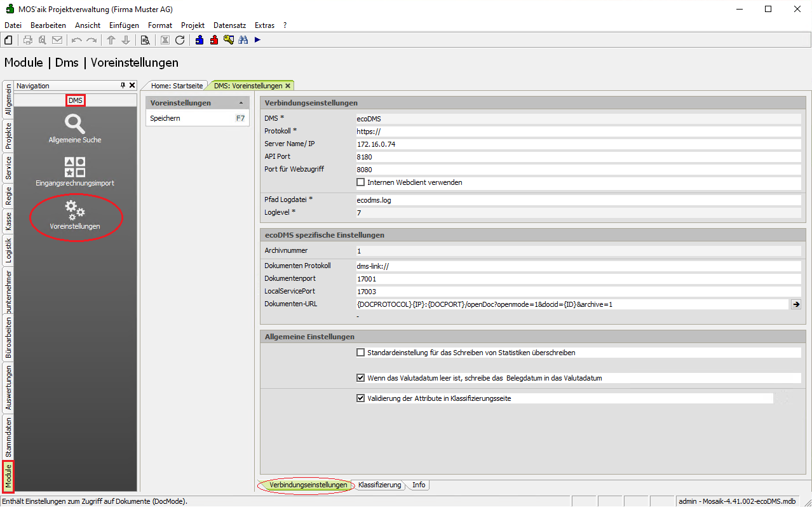Select the Logistik side tab
812x507 pixels.
8,250
